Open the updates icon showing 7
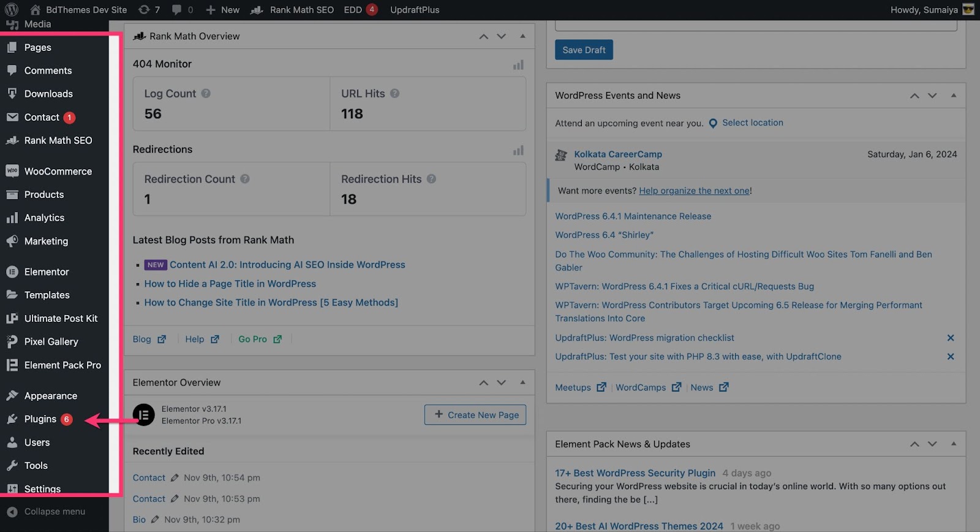Image resolution: width=980 pixels, height=532 pixels. (149, 10)
